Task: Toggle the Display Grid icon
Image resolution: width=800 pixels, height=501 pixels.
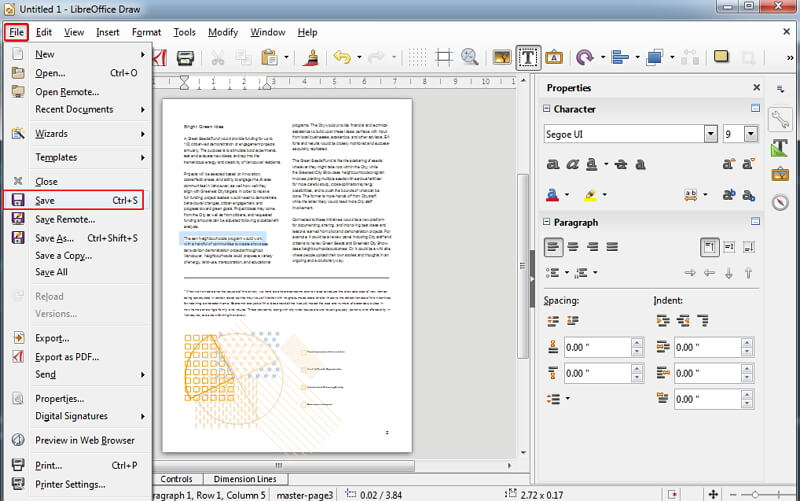Action: pos(417,57)
